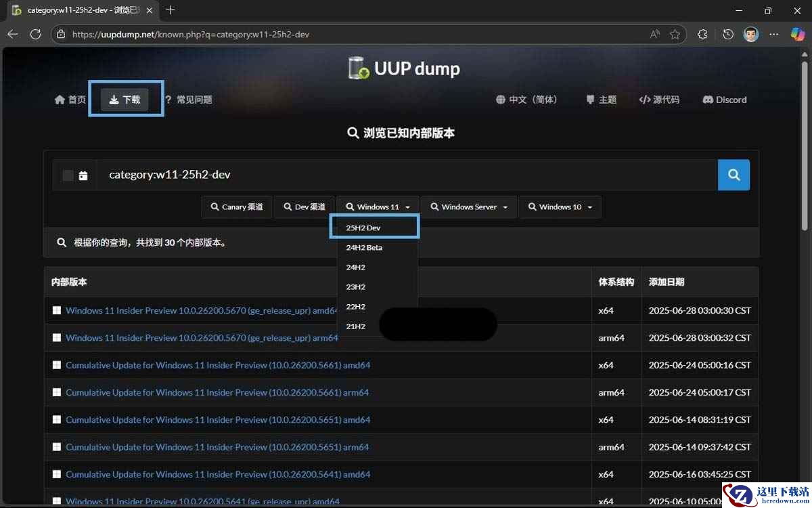Click date 2025-06-14 09:37:42 CST
812x508 pixels.
point(700,447)
